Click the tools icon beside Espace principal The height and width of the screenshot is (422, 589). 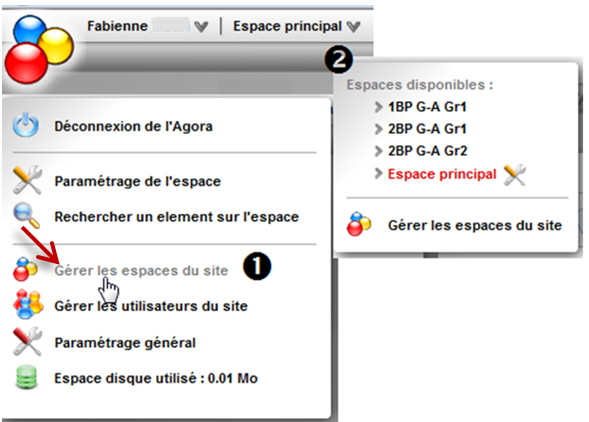(514, 175)
